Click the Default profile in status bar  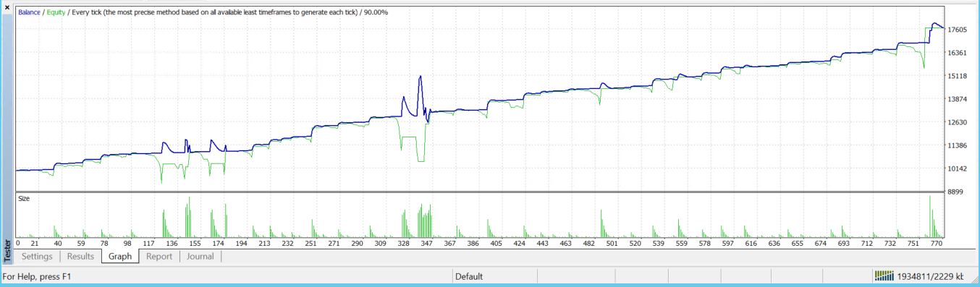469,277
